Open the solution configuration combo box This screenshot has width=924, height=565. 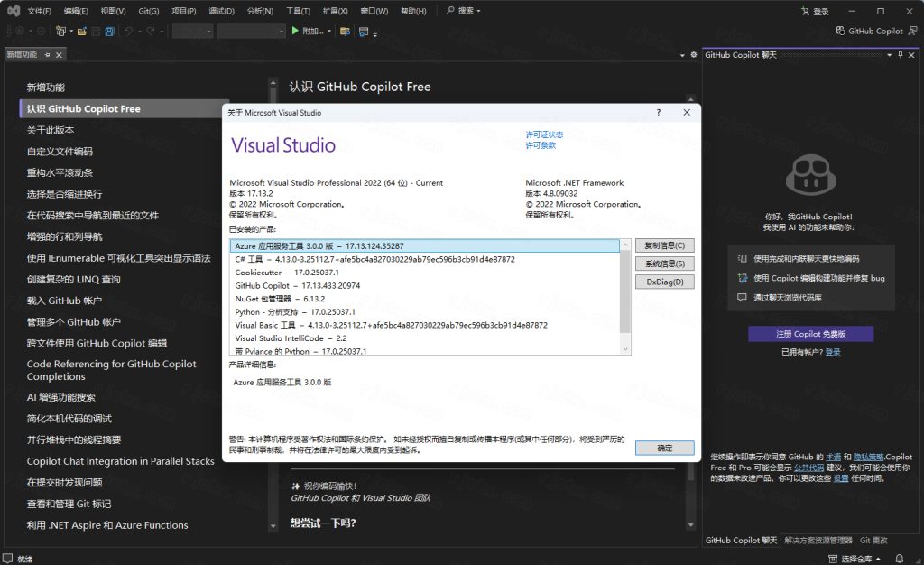pos(193,32)
